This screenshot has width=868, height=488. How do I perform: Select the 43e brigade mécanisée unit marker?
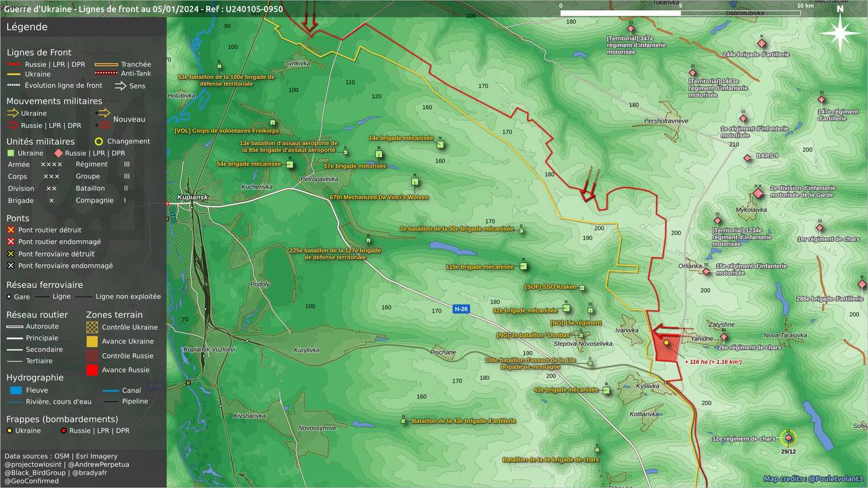coord(606,390)
